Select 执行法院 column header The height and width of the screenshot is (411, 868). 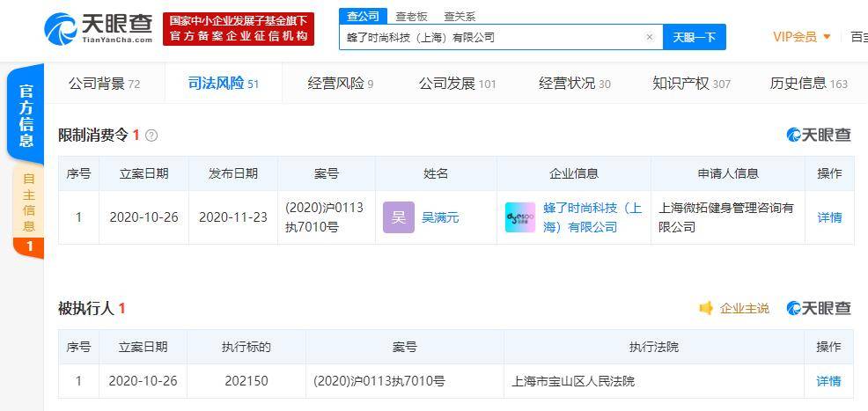(654, 347)
